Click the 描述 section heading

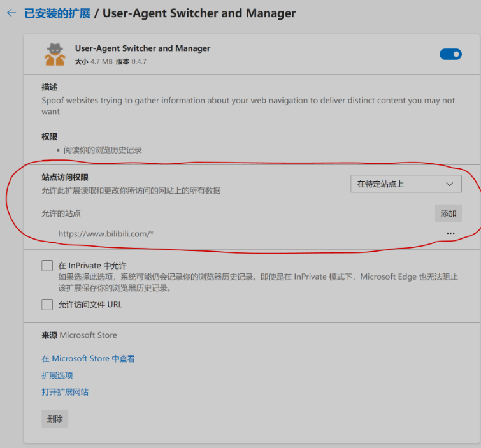(50, 87)
